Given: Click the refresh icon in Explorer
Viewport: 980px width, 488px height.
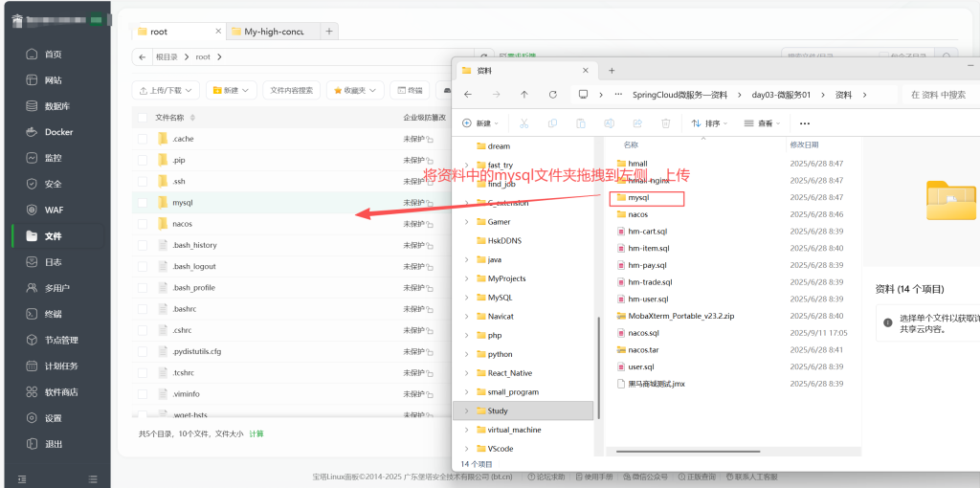Looking at the screenshot, I should click(553, 95).
